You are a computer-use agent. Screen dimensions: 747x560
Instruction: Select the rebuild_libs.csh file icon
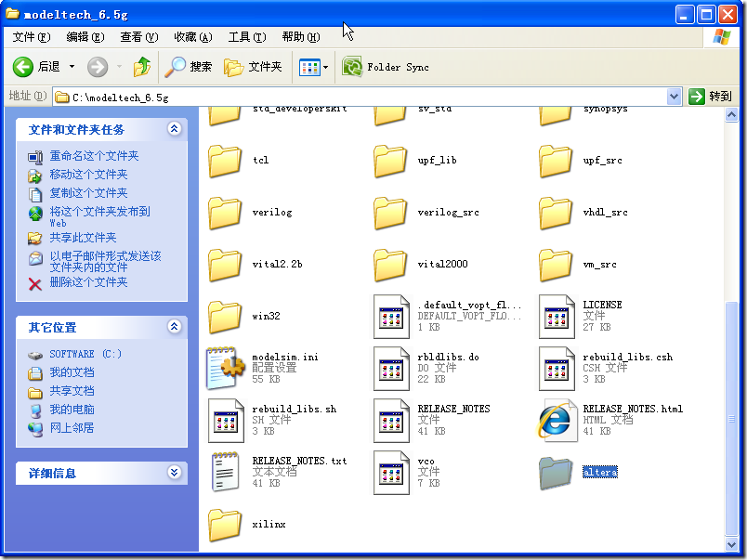557,368
